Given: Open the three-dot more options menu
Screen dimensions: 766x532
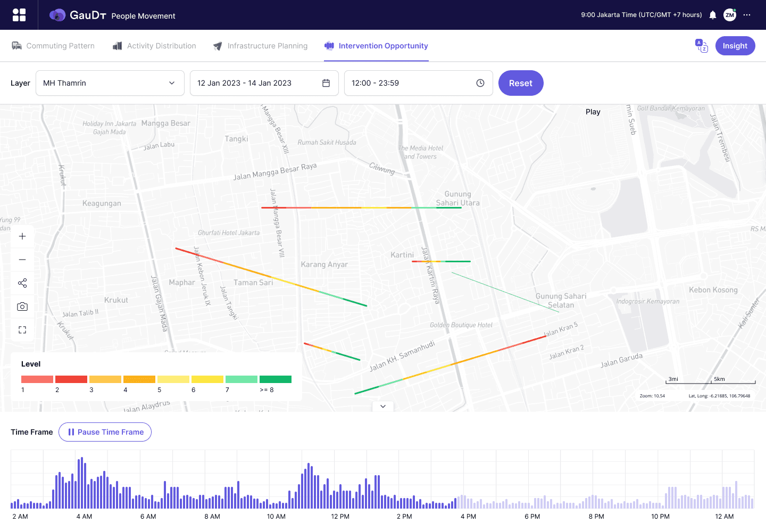Looking at the screenshot, I should [747, 15].
